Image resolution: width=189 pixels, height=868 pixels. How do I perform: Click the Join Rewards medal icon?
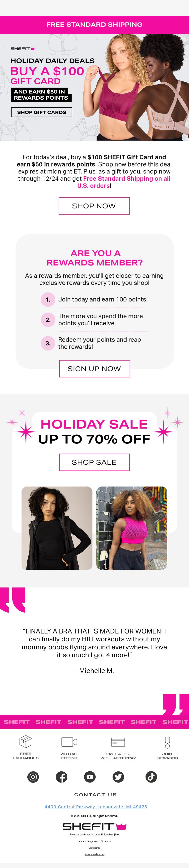168,742
